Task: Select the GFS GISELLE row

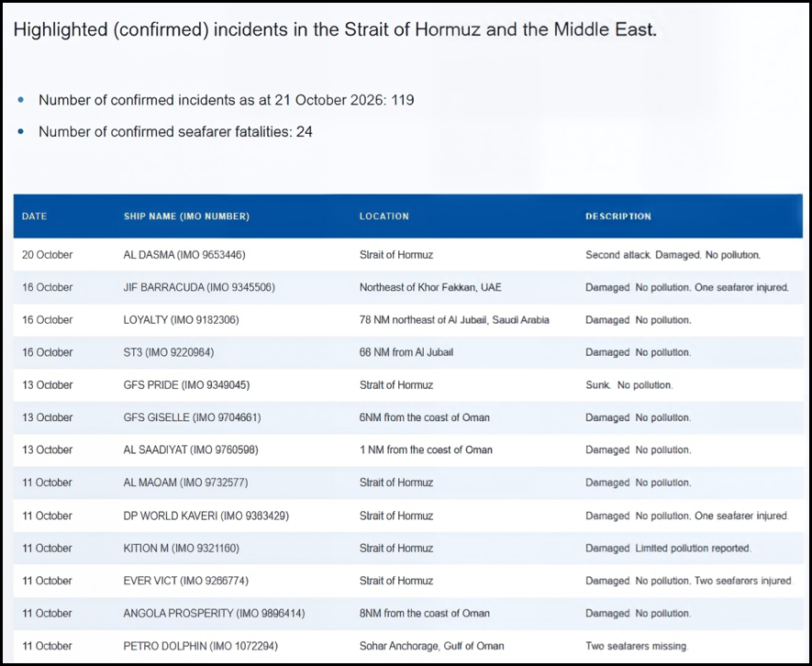Action: pos(408,417)
